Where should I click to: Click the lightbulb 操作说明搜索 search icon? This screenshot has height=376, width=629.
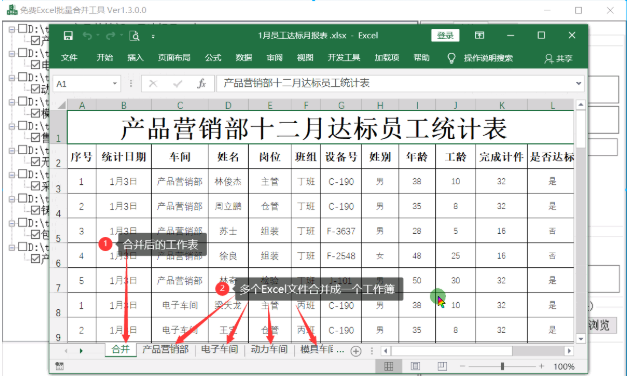coord(451,58)
